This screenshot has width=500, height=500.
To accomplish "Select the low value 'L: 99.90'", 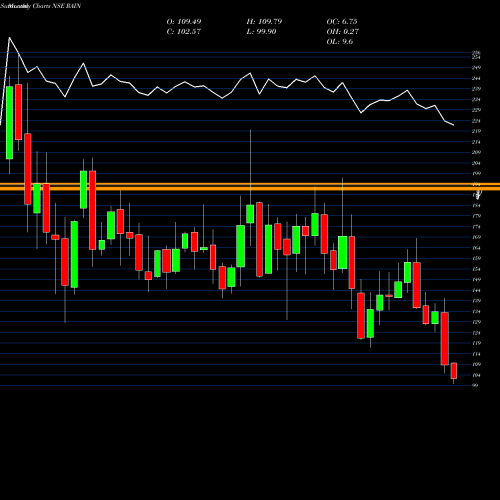I will (x=261, y=32).
